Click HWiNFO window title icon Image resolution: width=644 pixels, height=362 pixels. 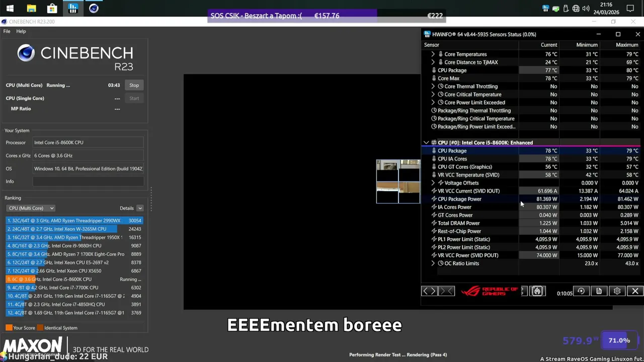click(x=427, y=34)
